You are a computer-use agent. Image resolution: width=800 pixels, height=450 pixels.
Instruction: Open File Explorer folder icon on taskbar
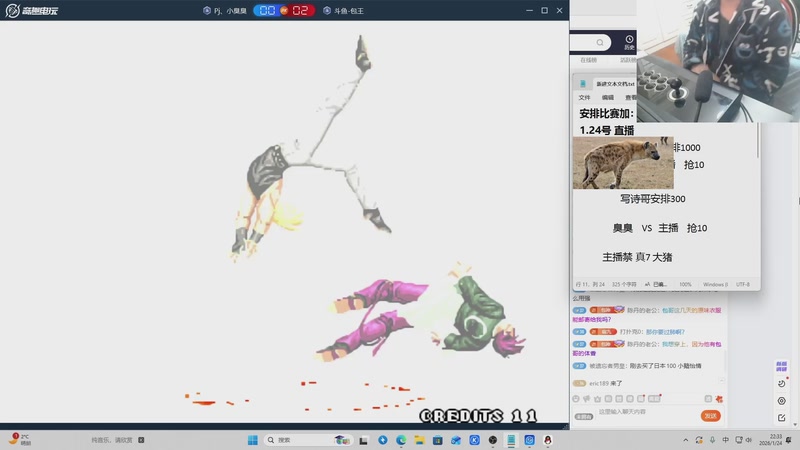point(419,440)
